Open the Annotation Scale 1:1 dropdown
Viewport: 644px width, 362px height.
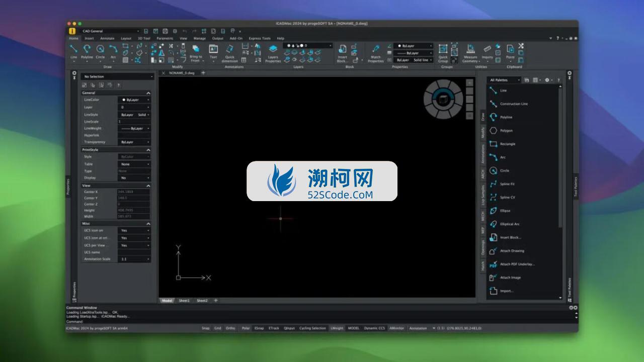click(134, 259)
